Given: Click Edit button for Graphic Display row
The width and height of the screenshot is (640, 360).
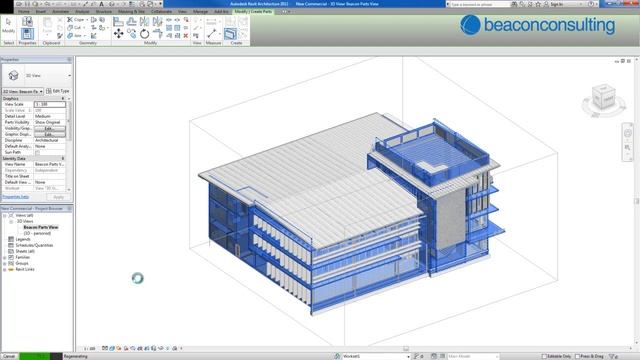Looking at the screenshot, I should click(49, 134).
